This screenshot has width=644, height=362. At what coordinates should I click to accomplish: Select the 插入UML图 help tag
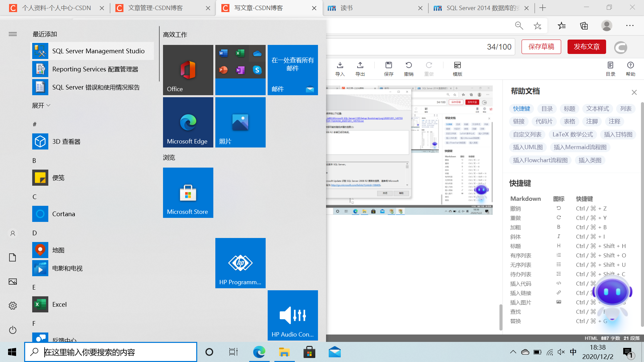click(x=528, y=147)
